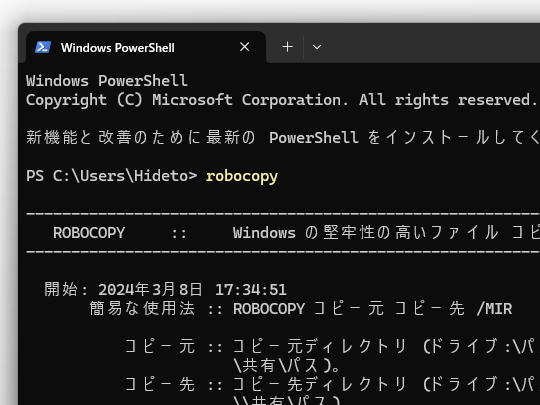The height and width of the screenshot is (405, 540).
Task: Click the PS C:\Users\Hideto> prompt
Action: point(112,176)
